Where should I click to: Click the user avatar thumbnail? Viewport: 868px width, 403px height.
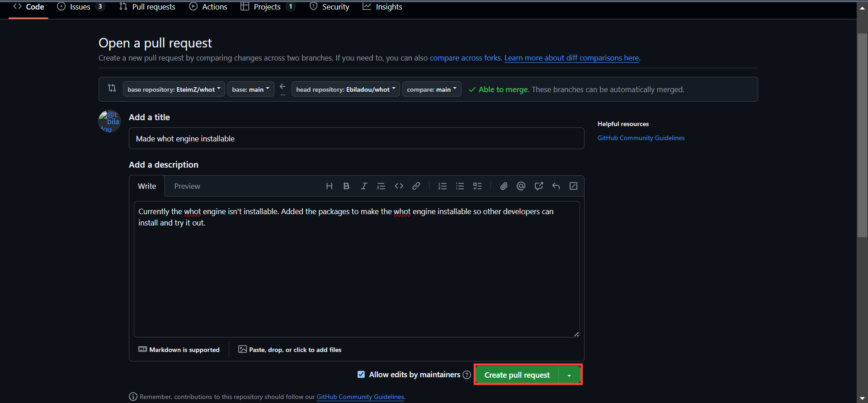click(x=109, y=121)
